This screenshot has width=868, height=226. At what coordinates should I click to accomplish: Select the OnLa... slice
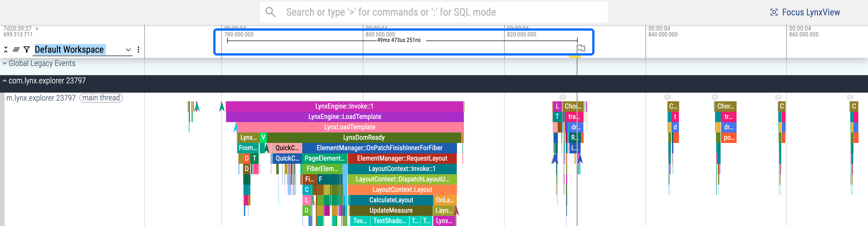[x=445, y=200]
